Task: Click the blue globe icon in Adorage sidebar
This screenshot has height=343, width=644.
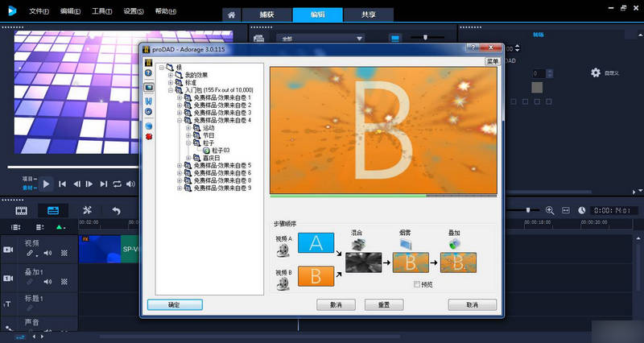Action: 149,126
